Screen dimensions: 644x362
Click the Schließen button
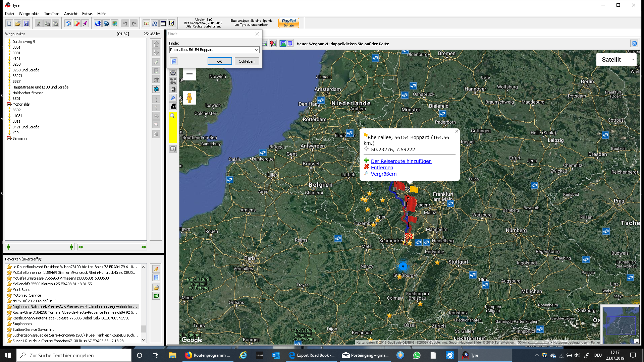click(247, 61)
